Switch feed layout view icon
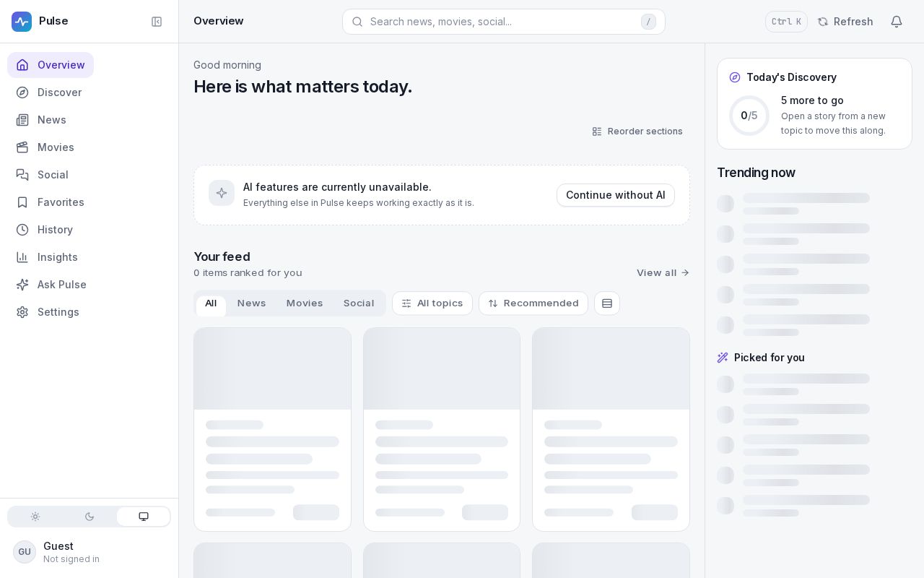924x578 pixels. 607,303
